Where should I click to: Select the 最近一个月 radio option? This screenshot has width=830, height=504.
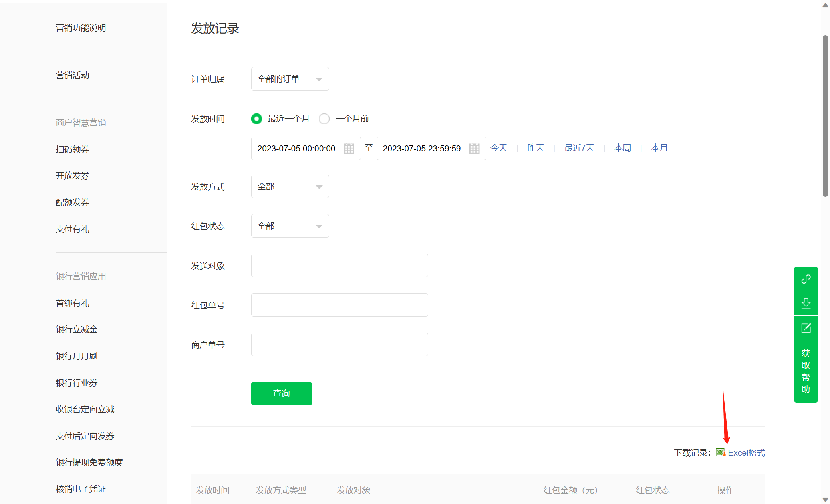(x=256, y=119)
